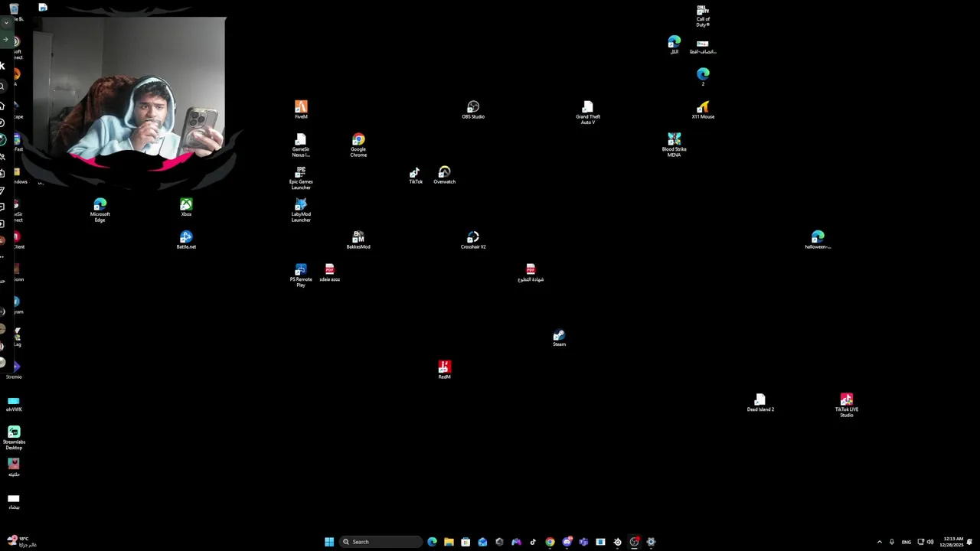Open the X11 Mouse desktop icon
Screen dimensions: 980x551
[703, 110]
